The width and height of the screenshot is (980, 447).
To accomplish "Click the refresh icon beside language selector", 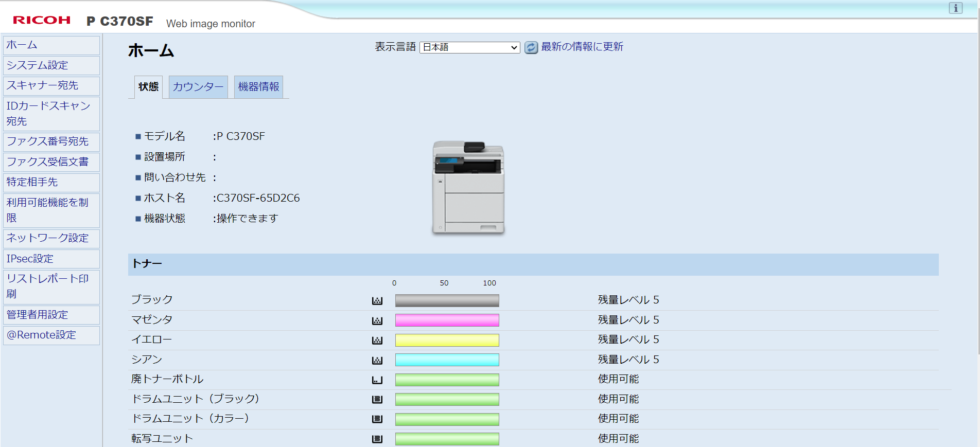I will (531, 47).
